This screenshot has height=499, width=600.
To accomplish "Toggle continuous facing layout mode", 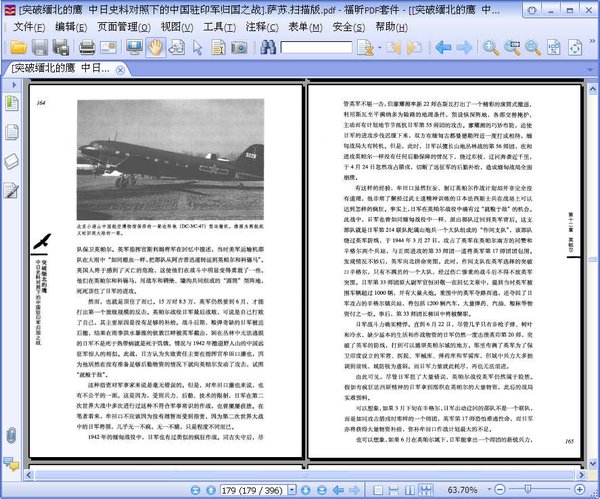I will point(426,490).
